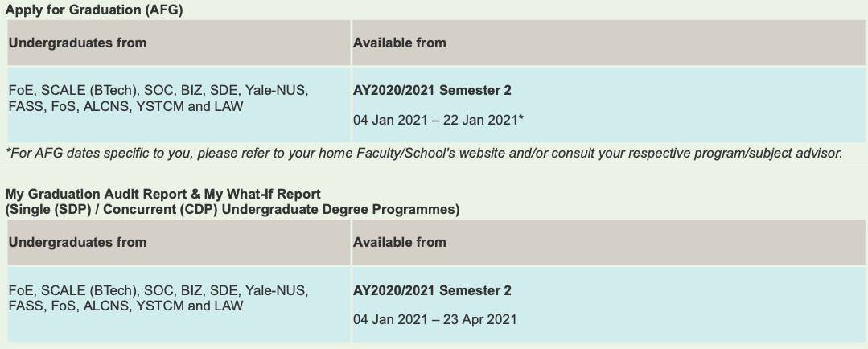
Task: Click 'My Graduation Audit Report & My What-If Report' heading
Action: [x=163, y=194]
